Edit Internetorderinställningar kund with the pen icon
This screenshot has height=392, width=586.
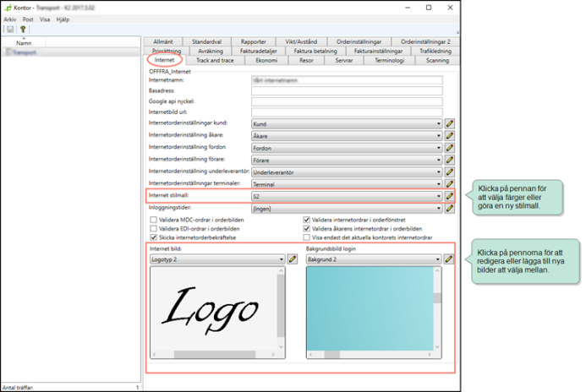coord(451,123)
